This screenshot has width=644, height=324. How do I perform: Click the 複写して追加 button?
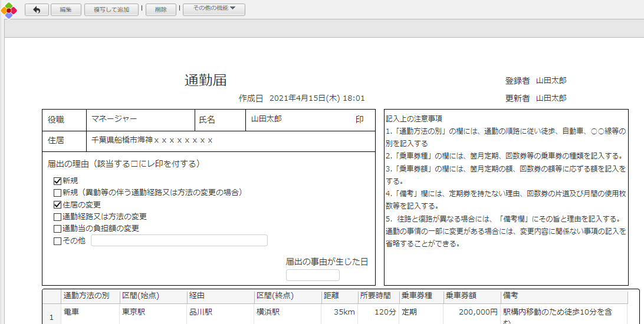tap(111, 9)
